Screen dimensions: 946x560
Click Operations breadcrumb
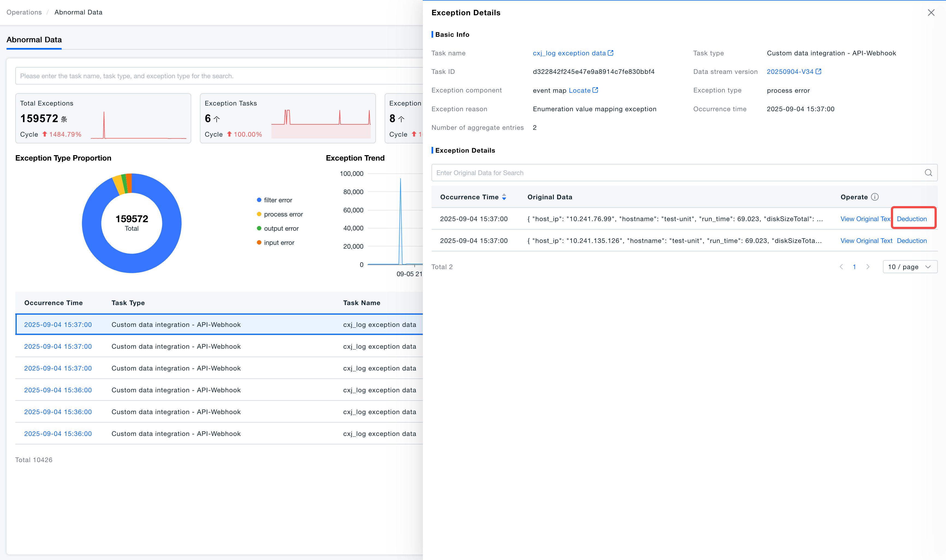[x=24, y=13]
